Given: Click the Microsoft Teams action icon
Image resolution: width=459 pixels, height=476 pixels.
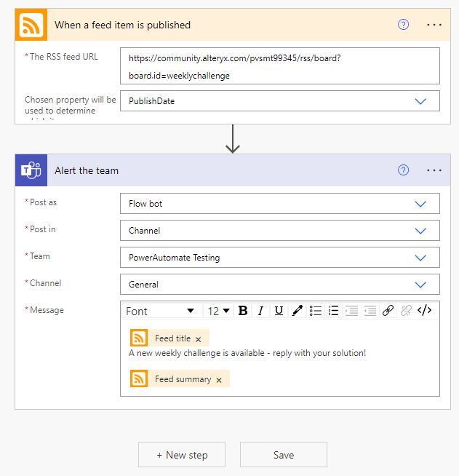Looking at the screenshot, I should pyautogui.click(x=31, y=170).
